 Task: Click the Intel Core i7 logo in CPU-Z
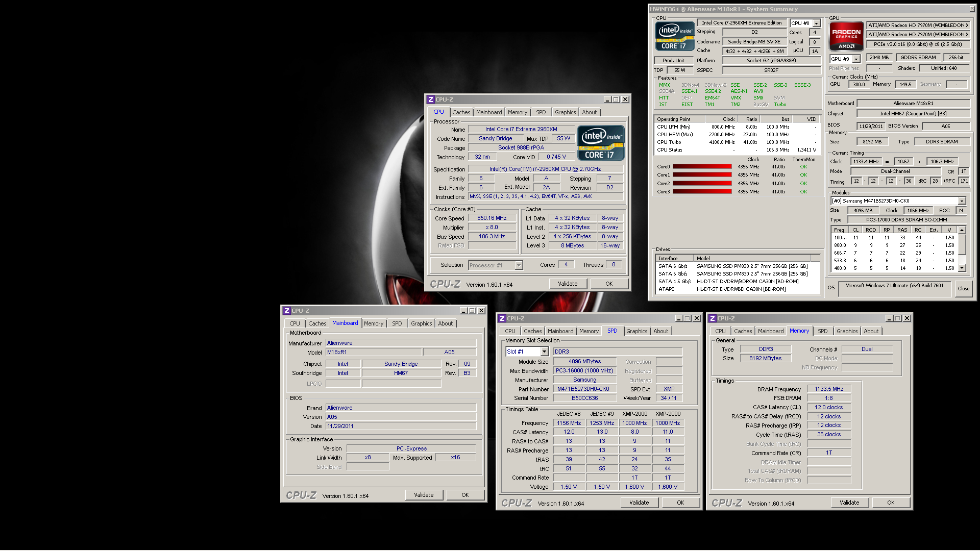601,143
